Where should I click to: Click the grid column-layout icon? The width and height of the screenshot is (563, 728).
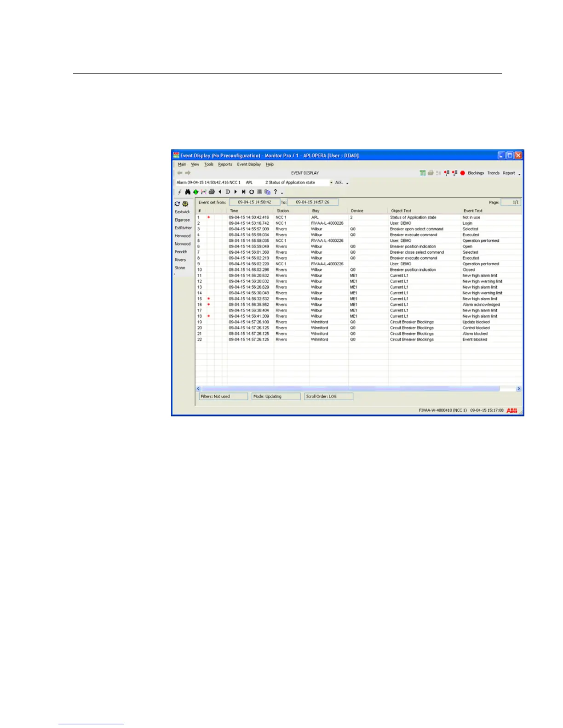(259, 192)
